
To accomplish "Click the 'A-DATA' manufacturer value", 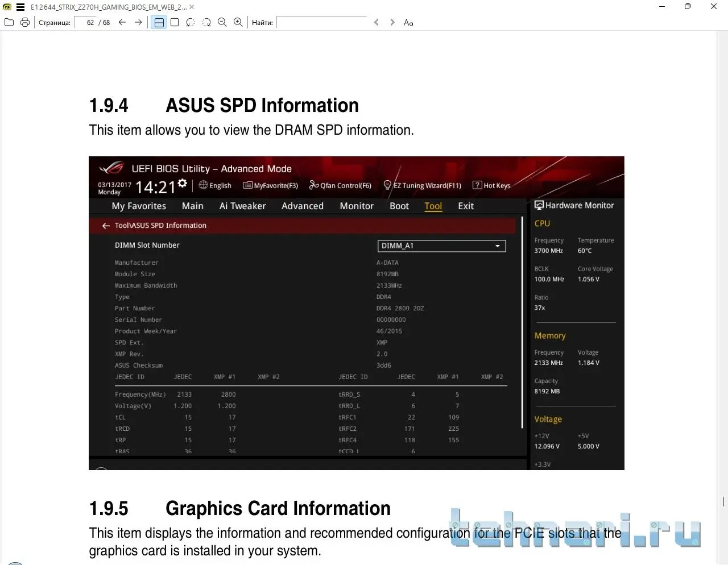I will tap(387, 263).
